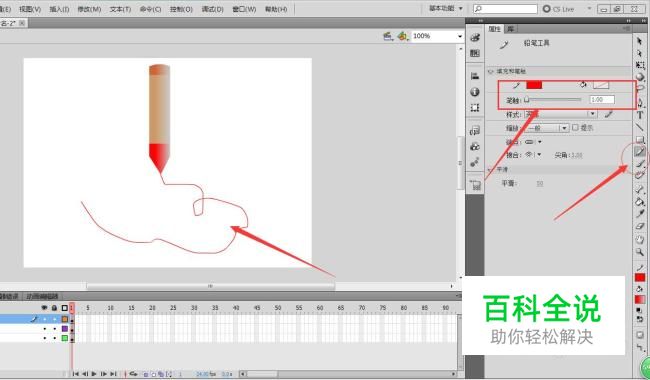Click the CS Live button
650x380 pixels.
559,9
